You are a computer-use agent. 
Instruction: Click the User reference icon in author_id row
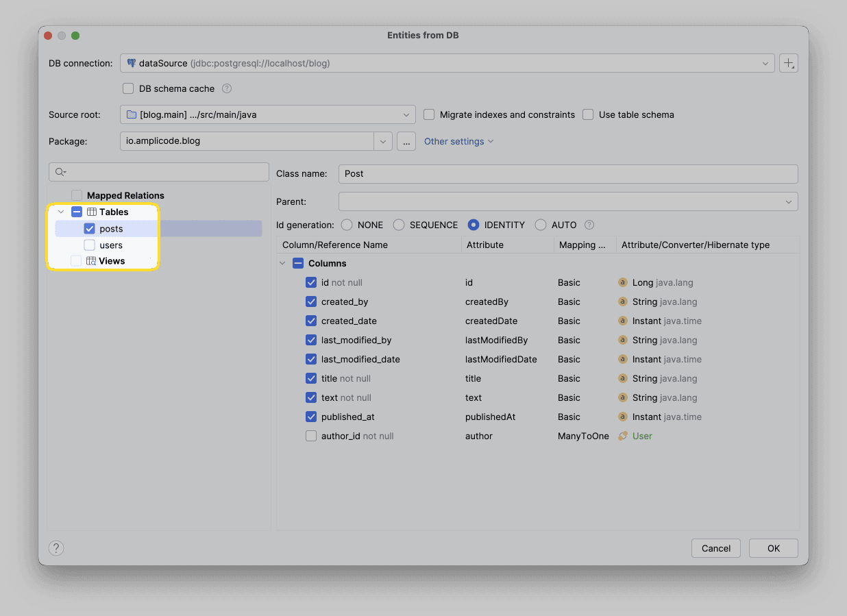tap(623, 436)
